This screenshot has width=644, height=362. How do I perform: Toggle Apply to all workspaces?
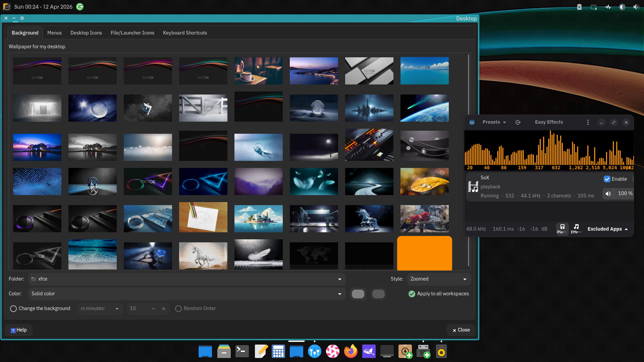click(x=412, y=294)
